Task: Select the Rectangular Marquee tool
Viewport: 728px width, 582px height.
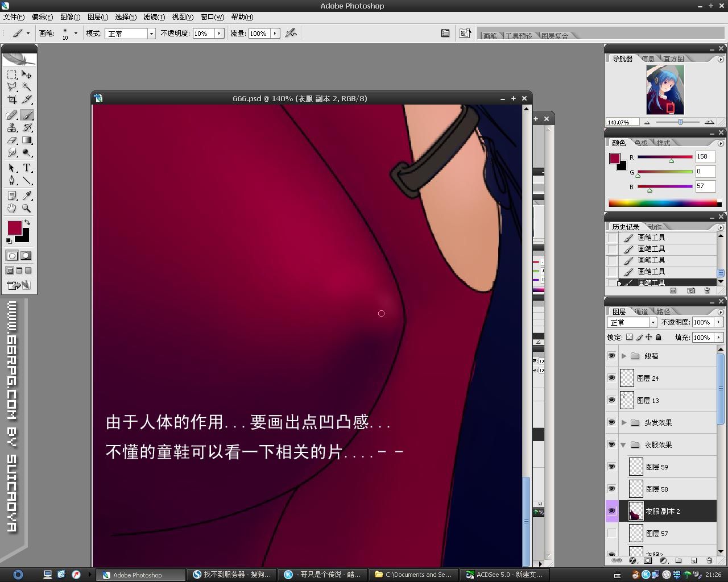Action: 12,74
